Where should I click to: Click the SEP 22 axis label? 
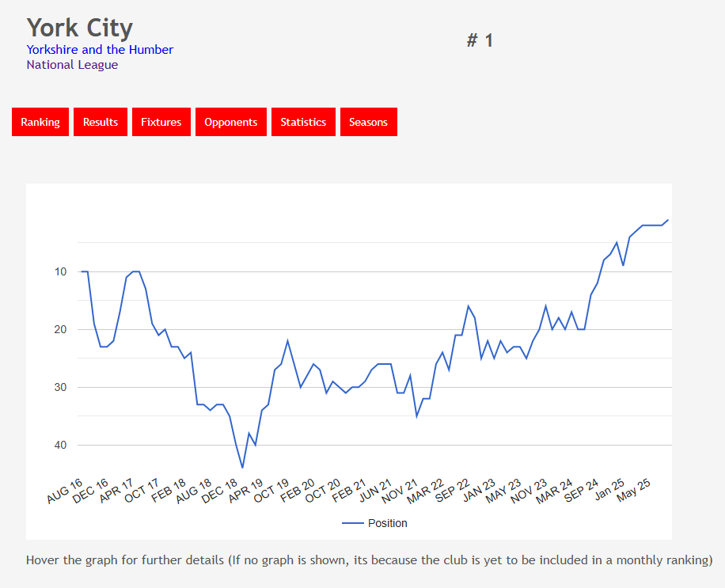(452, 491)
